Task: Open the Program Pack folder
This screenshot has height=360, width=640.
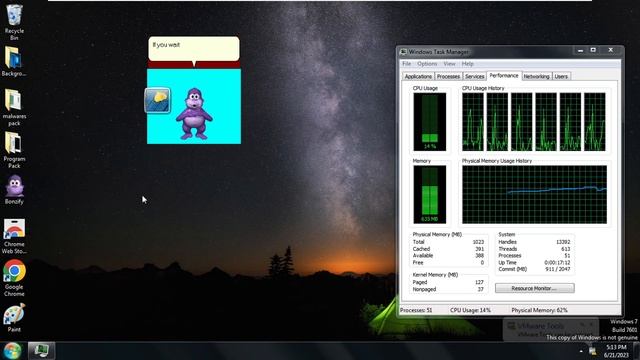Action: point(14,150)
